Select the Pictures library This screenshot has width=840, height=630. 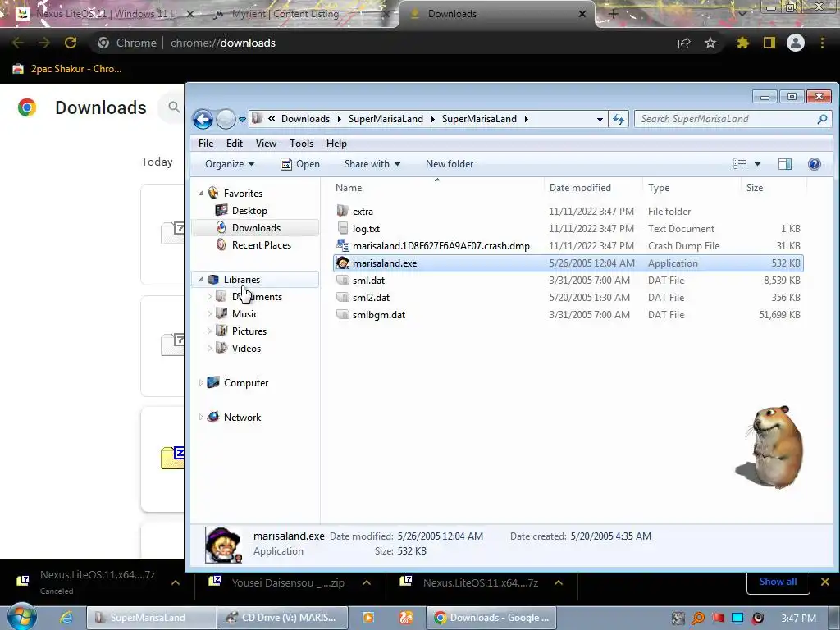[x=249, y=331]
